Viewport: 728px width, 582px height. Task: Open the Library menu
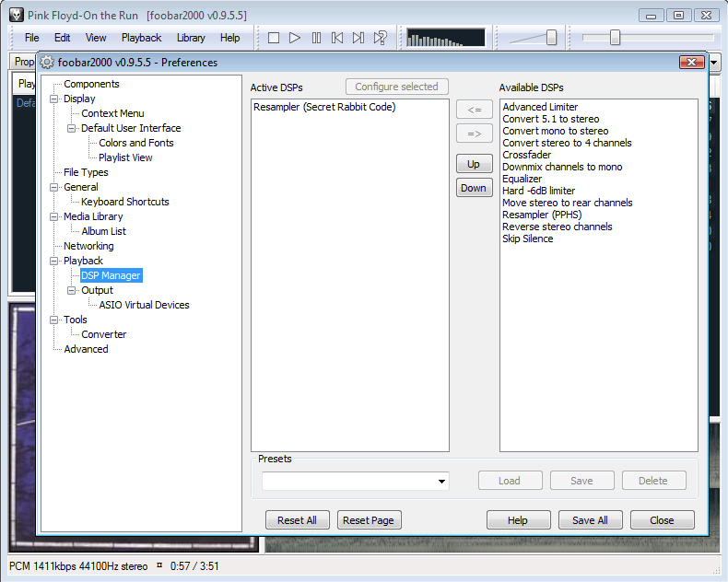coord(191,38)
